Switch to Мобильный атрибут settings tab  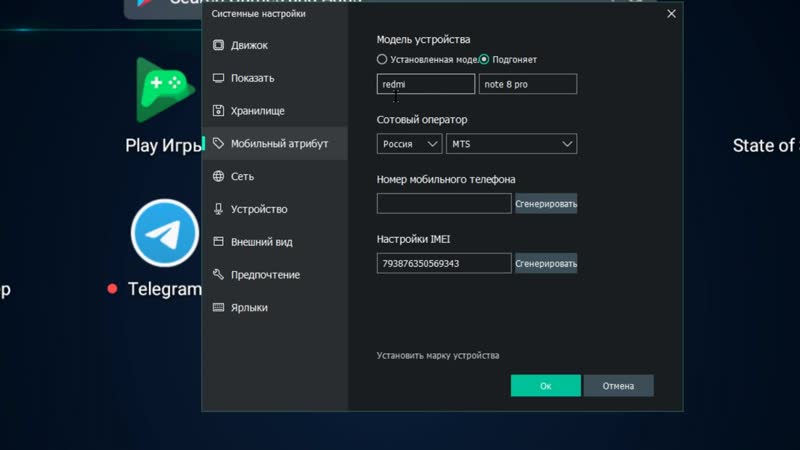(275, 143)
